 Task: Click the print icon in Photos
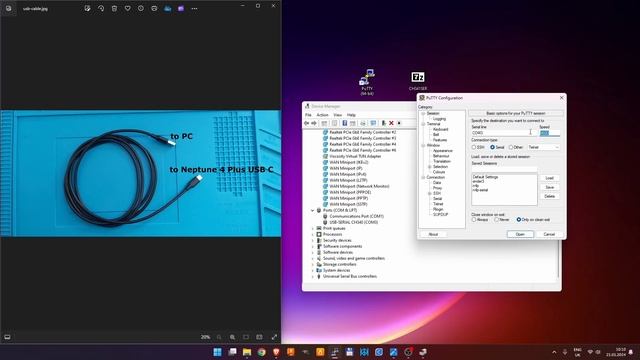(x=154, y=8)
